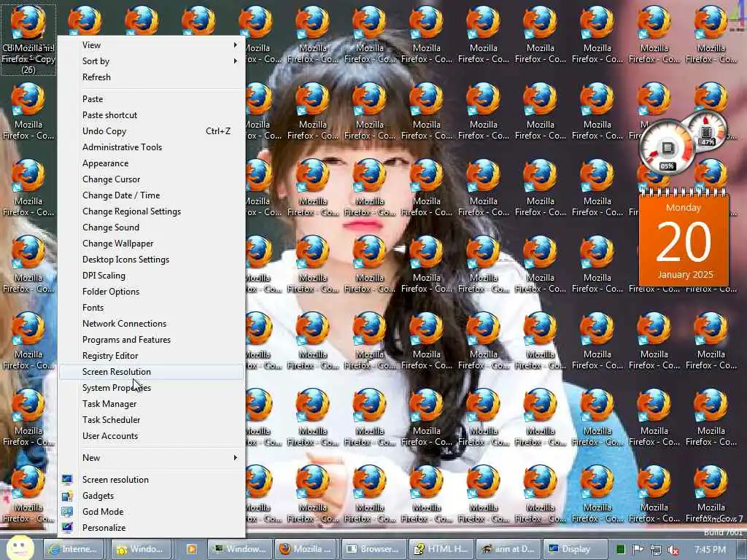The width and height of the screenshot is (747, 560).
Task: Launch Task Manager from menu
Action: coord(152,404)
